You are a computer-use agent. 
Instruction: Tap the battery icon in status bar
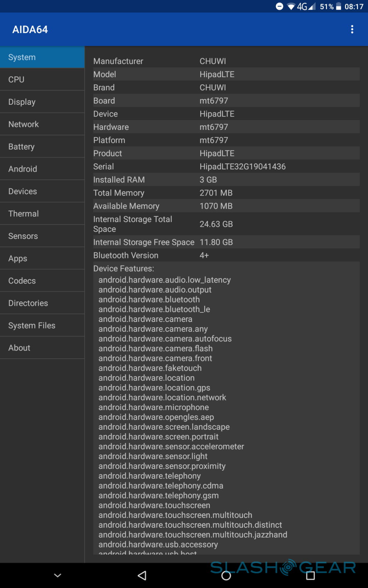click(x=339, y=7)
